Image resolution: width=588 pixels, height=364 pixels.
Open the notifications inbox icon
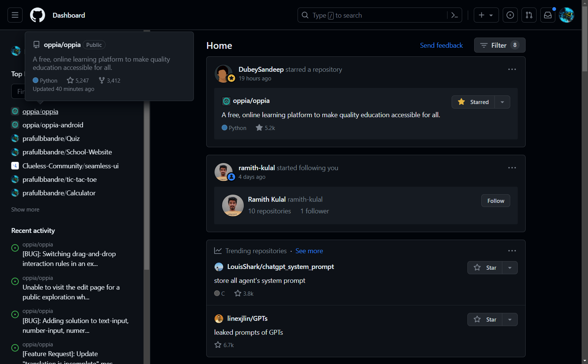coord(548,15)
